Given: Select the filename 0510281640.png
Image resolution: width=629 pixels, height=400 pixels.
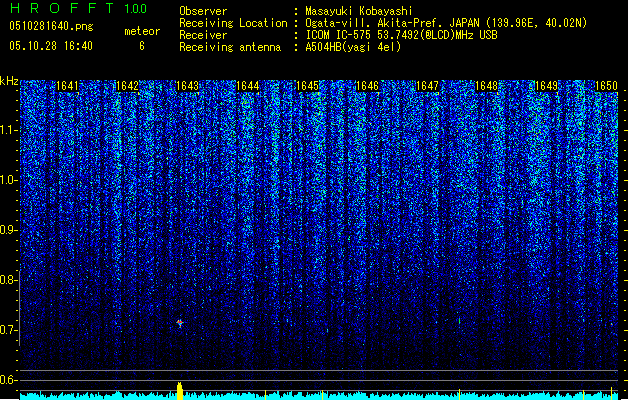Looking at the screenshot, I should [x=51, y=26].
